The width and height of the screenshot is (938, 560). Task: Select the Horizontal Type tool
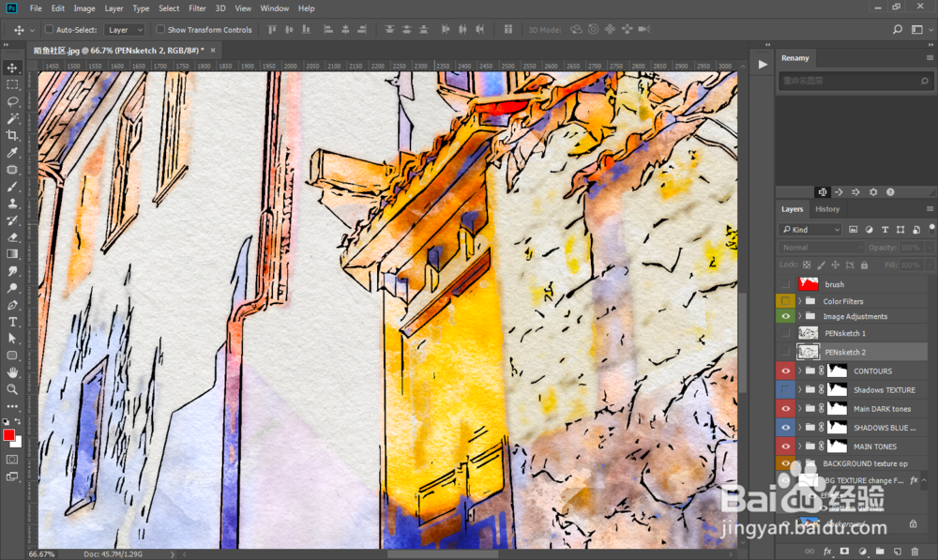[x=12, y=322]
